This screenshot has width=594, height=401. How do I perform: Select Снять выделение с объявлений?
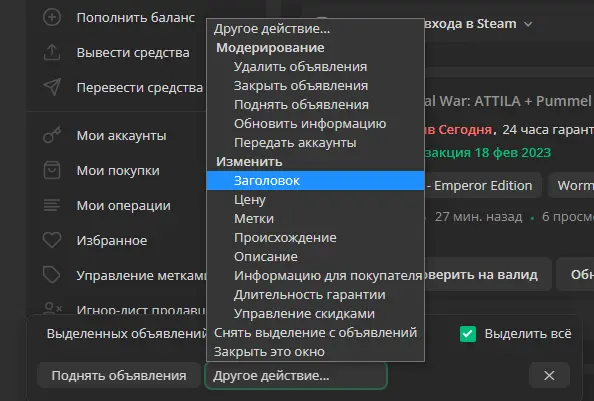(x=315, y=332)
